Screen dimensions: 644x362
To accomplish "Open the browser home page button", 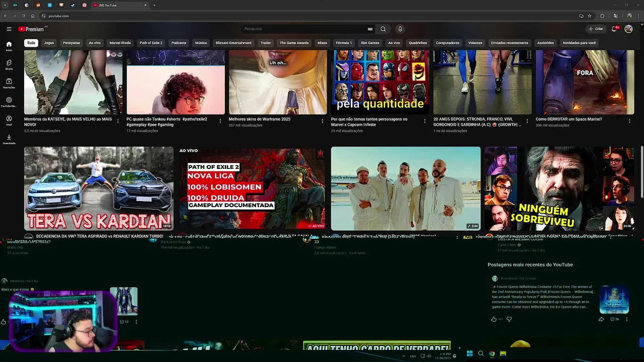I will [32, 16].
